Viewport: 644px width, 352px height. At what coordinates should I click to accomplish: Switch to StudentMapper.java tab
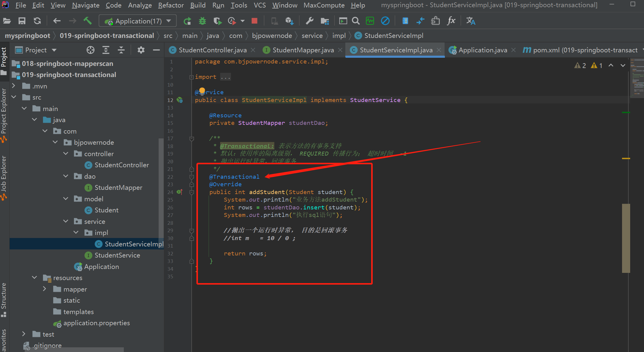point(303,50)
